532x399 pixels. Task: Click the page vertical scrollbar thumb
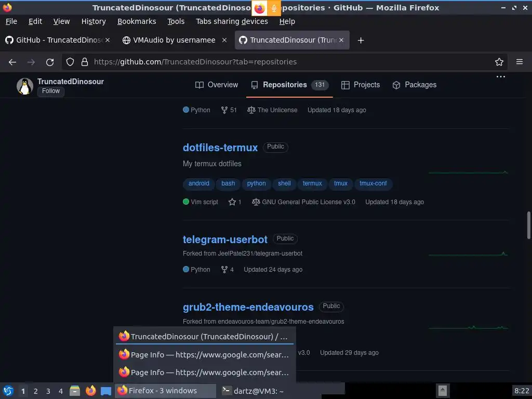click(x=528, y=225)
